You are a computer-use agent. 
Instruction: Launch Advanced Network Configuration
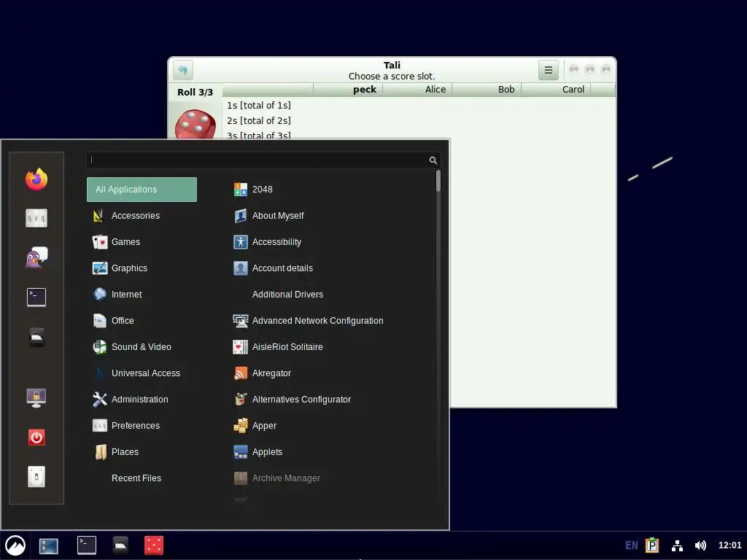point(309,321)
